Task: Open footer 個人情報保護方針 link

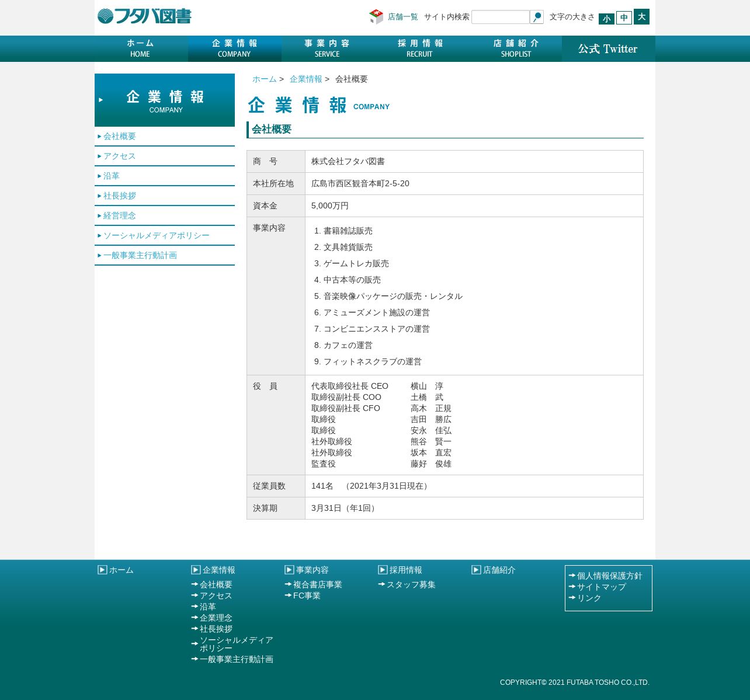Action: click(610, 576)
